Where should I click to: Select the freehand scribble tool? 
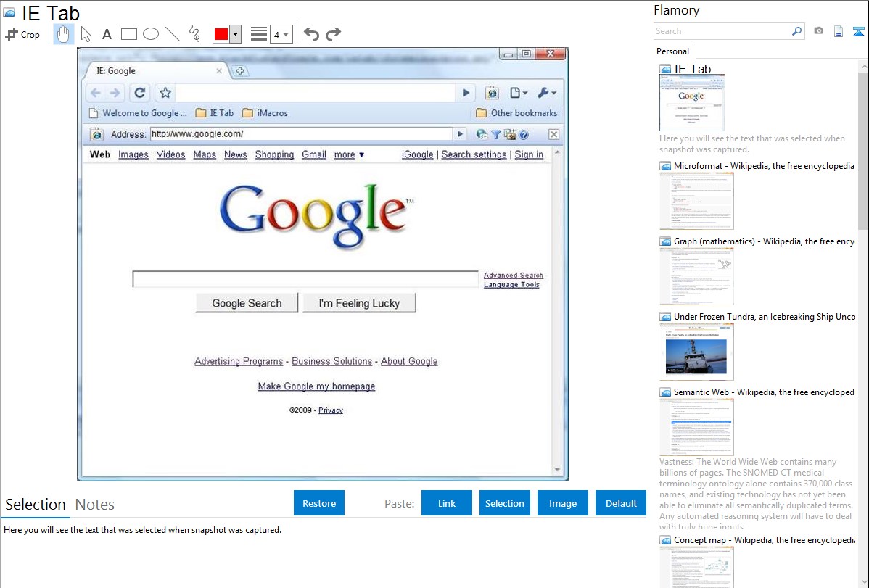coord(194,34)
